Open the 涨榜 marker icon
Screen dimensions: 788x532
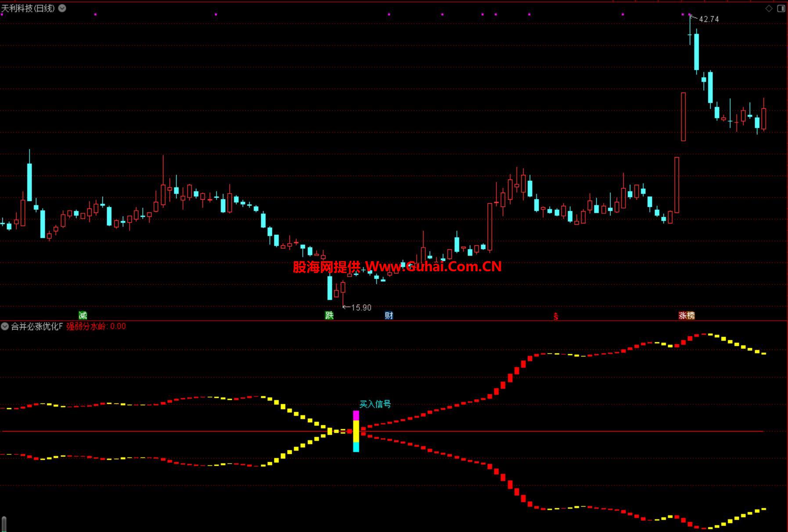tap(687, 315)
